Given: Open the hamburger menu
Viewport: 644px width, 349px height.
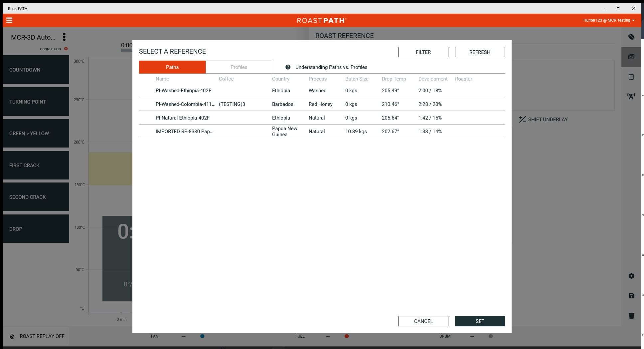Looking at the screenshot, I should coord(9,20).
